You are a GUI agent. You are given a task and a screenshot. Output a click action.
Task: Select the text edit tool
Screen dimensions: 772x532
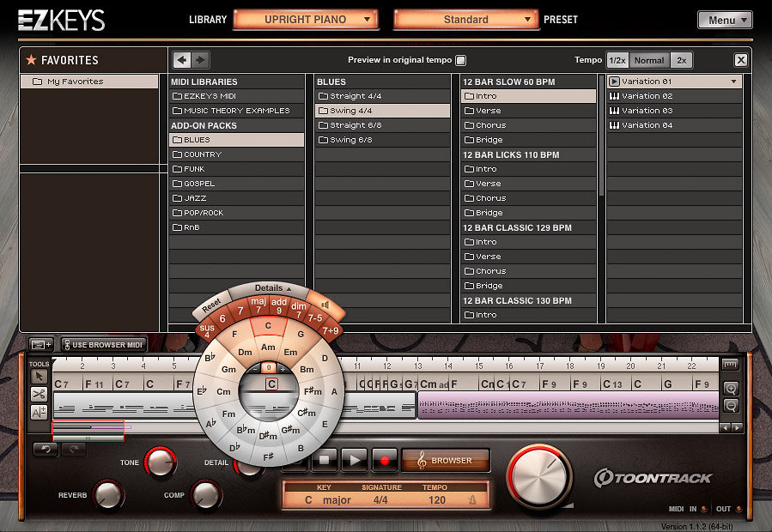tap(39, 412)
